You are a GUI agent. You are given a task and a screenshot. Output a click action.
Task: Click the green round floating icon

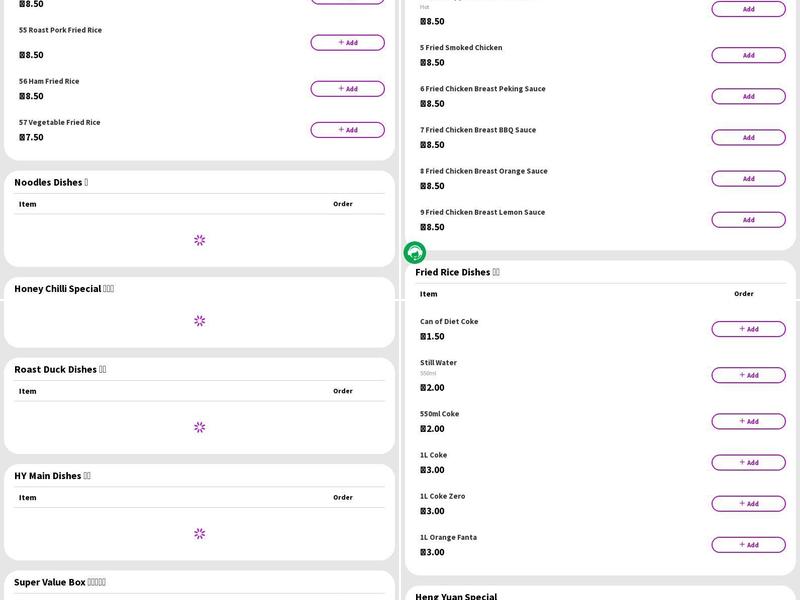[x=415, y=253]
